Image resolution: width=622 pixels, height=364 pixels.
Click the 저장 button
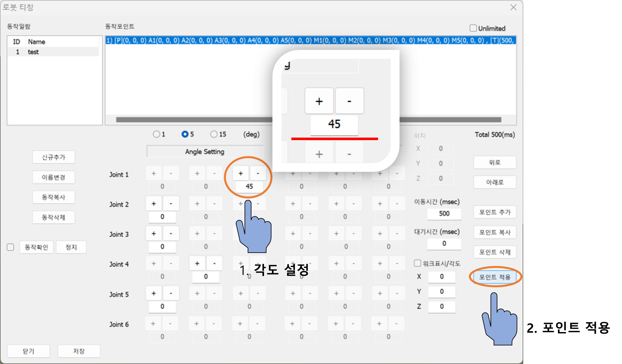pyautogui.click(x=79, y=351)
